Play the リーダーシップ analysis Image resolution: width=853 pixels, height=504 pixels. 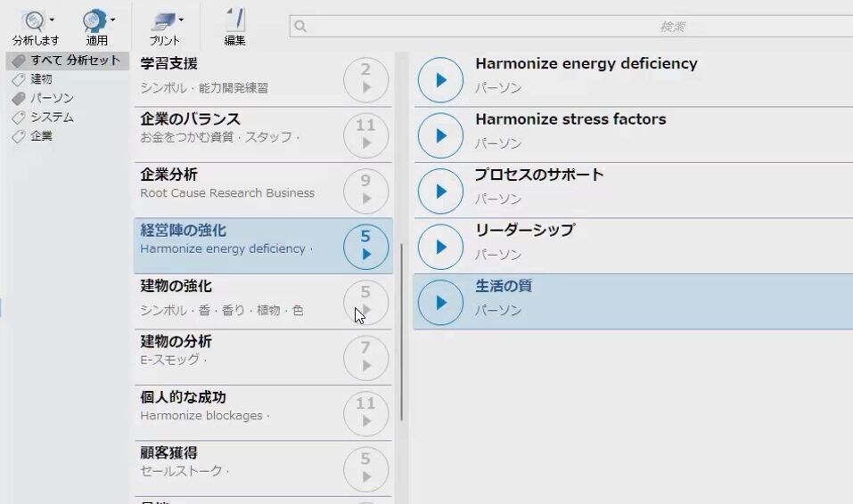[440, 247]
